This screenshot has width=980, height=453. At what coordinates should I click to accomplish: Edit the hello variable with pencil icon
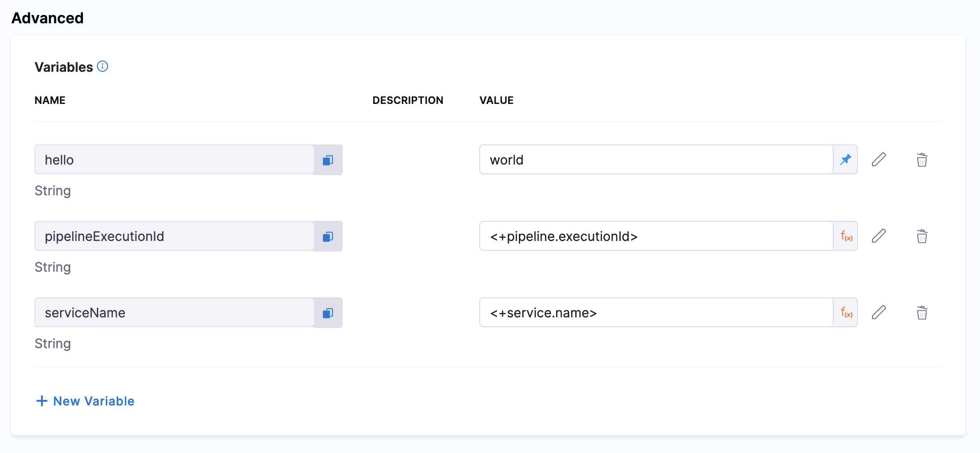pos(878,159)
